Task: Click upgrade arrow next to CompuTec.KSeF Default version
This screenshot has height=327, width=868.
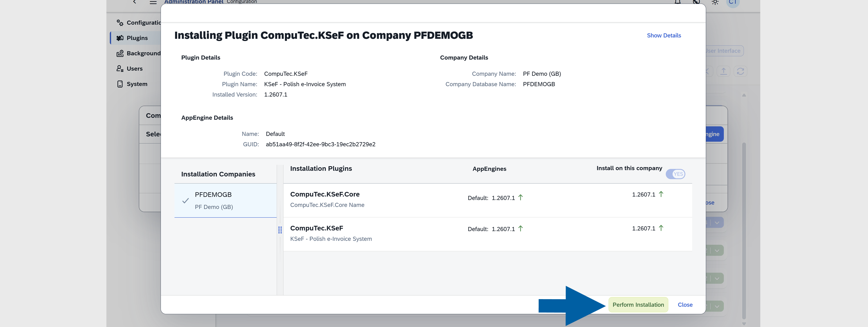Action: 521,229
